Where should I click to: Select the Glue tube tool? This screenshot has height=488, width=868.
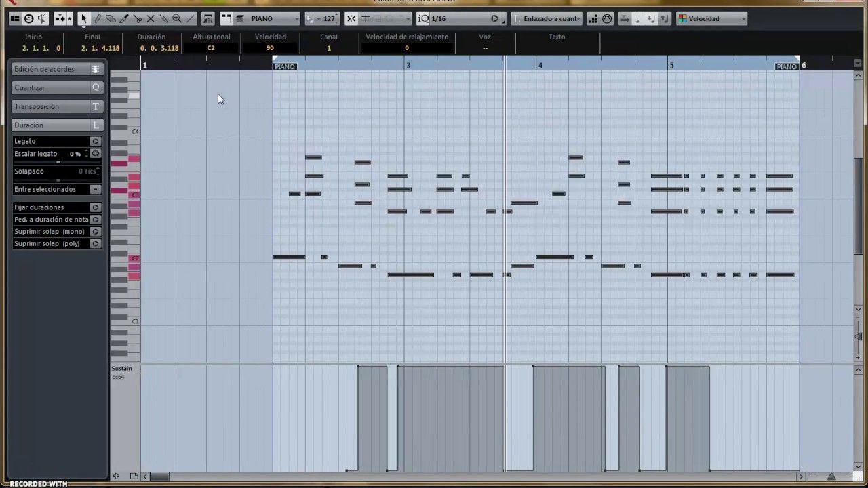pyautogui.click(x=164, y=18)
